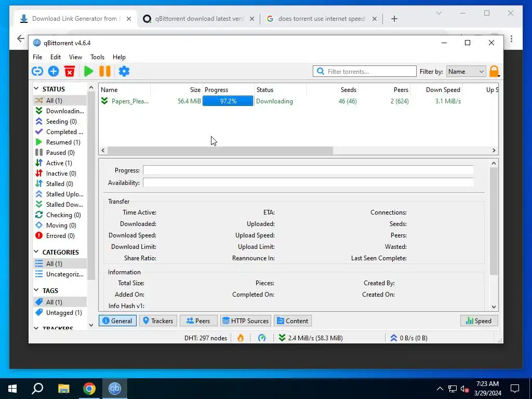Select All (1) under CATEGORIES
Image resolution: width=532 pixels, height=399 pixels.
60,263
